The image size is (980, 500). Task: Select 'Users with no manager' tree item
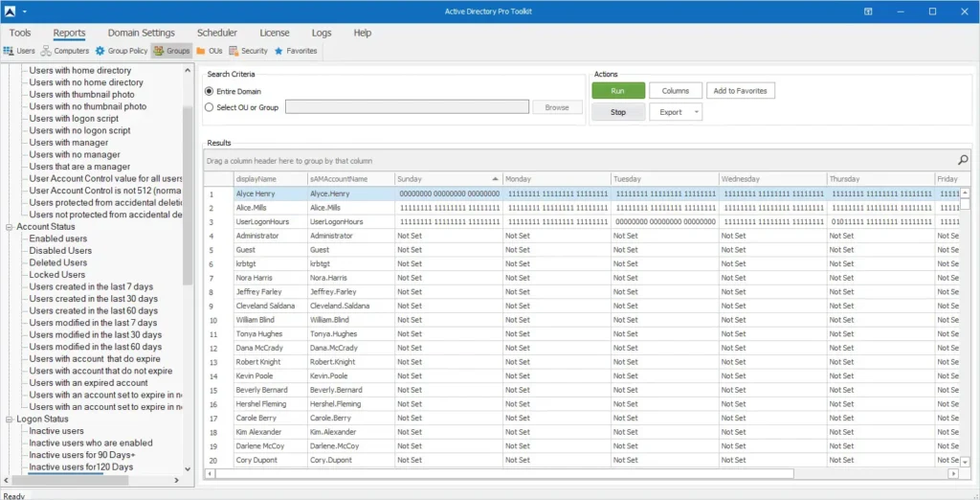pos(75,154)
